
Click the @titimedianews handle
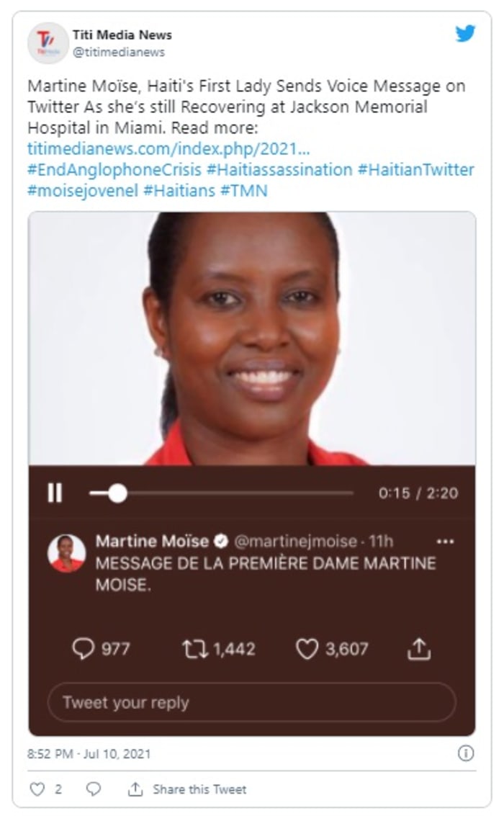tap(119, 52)
